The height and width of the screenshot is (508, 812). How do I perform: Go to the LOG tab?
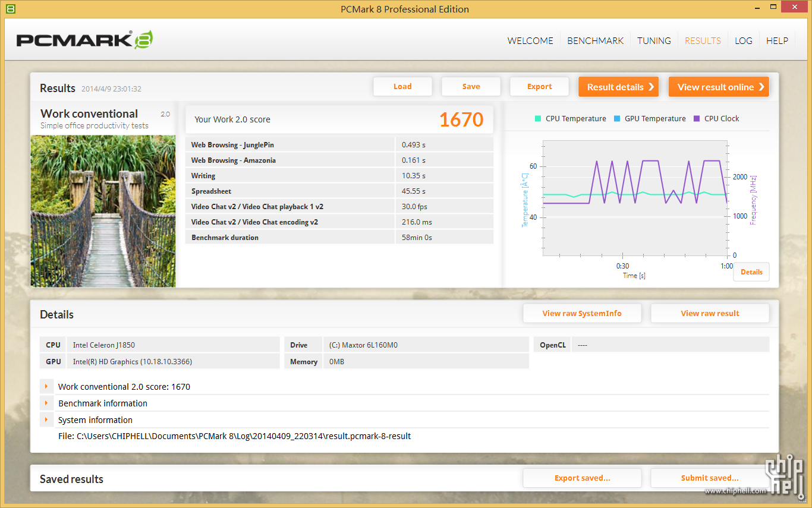coord(744,40)
